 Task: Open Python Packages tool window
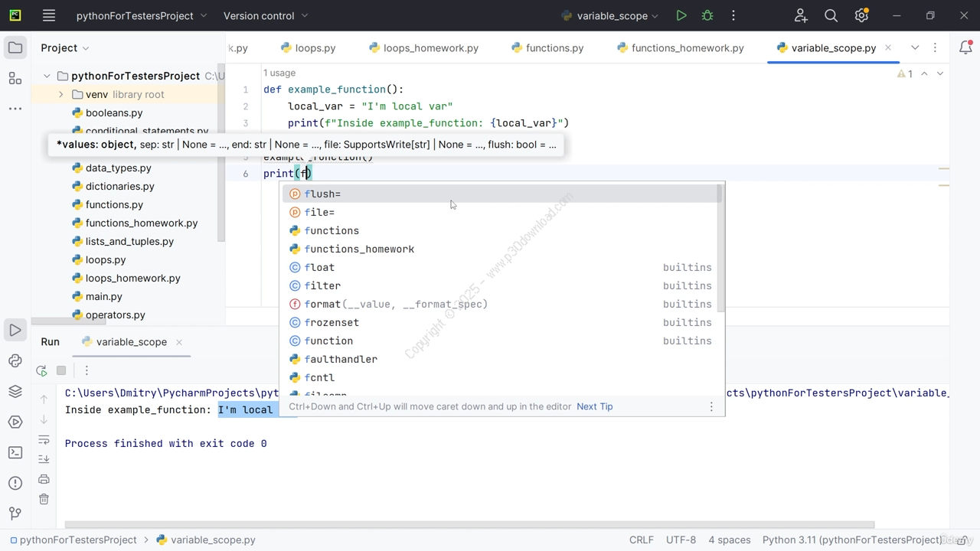click(x=15, y=361)
